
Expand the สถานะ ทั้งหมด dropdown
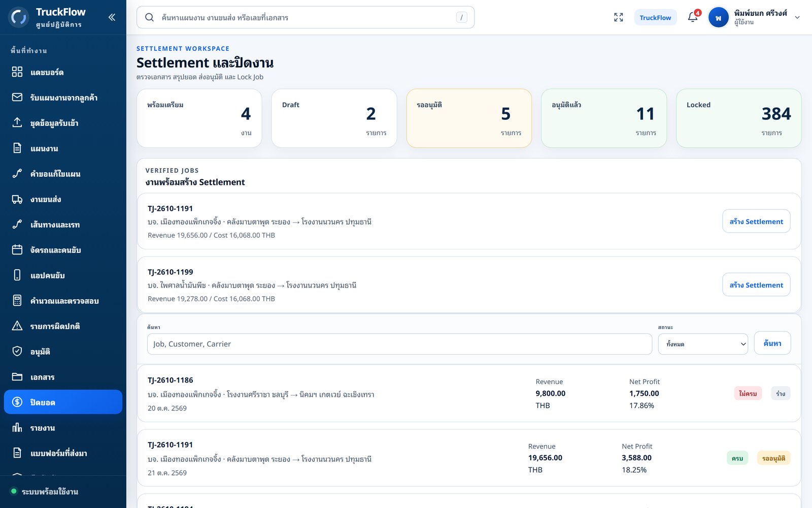pos(703,344)
